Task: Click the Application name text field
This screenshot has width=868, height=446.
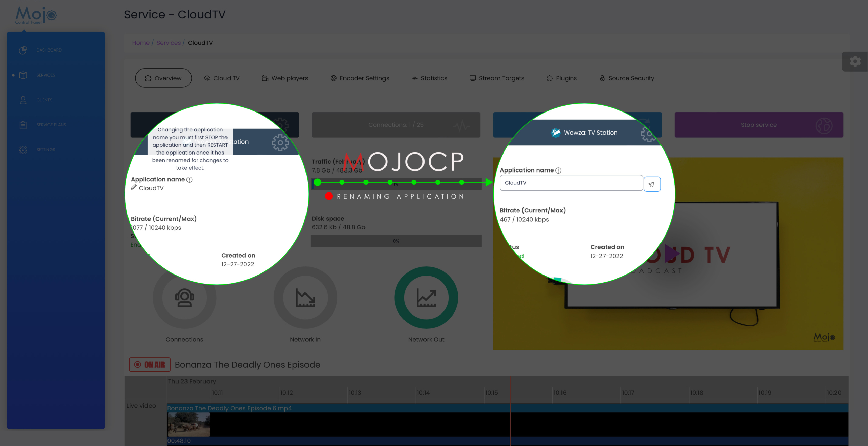Action: click(571, 183)
